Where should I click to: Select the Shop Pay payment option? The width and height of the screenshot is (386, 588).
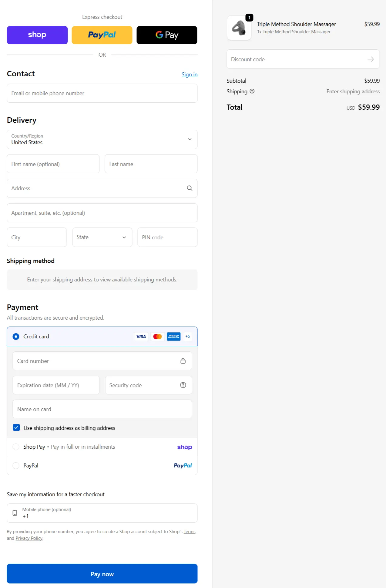coord(16,447)
